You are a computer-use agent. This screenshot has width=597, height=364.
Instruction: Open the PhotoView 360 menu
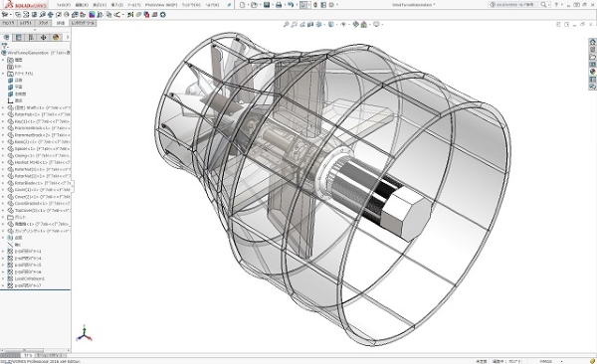coord(161,5)
